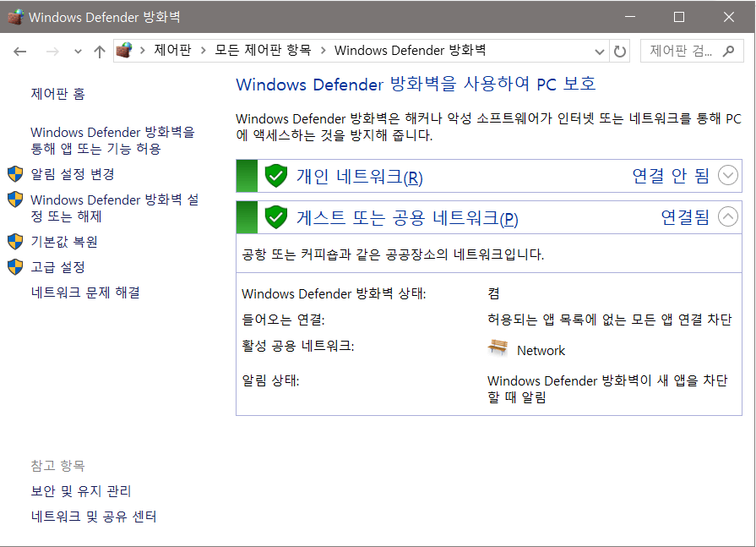
Task: Click shield icon beside 방화벽 설정 또는 해제
Action: point(15,200)
